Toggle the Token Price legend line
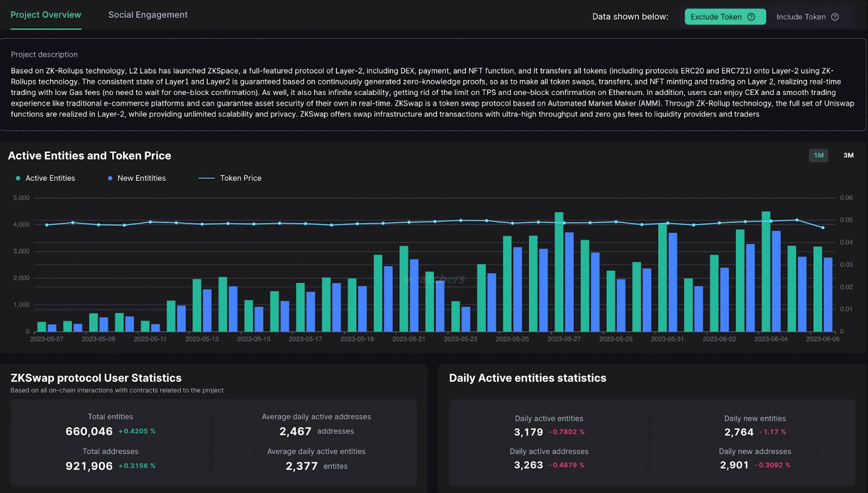 (x=230, y=178)
